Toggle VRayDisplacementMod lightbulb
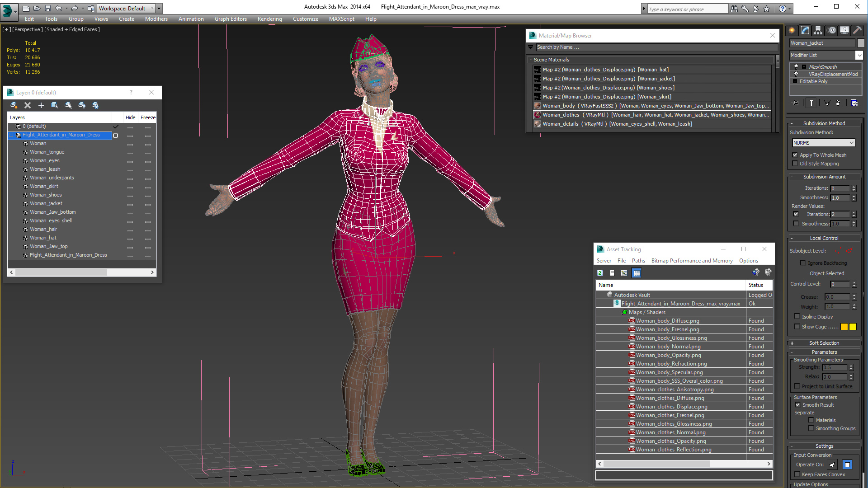Screen dimensions: 868x488 click(796, 74)
